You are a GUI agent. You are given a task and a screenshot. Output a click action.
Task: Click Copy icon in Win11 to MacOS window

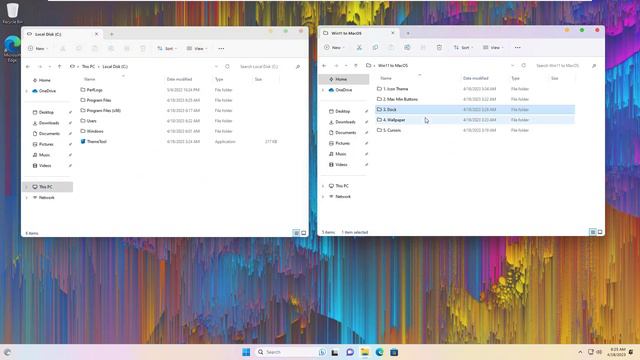(375, 48)
